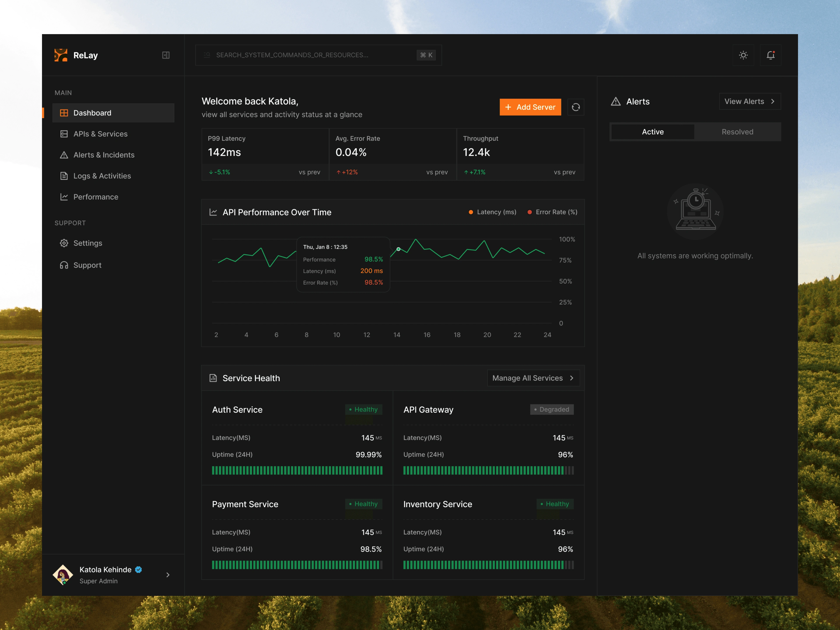
Task: Switch to the Resolved alerts tab
Action: (737, 132)
